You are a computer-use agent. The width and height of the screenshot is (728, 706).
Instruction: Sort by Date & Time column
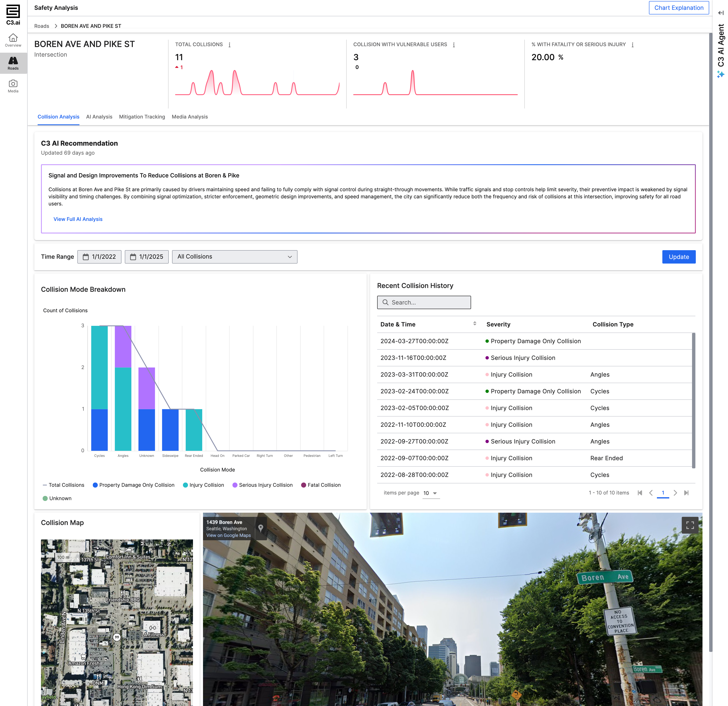tap(474, 324)
